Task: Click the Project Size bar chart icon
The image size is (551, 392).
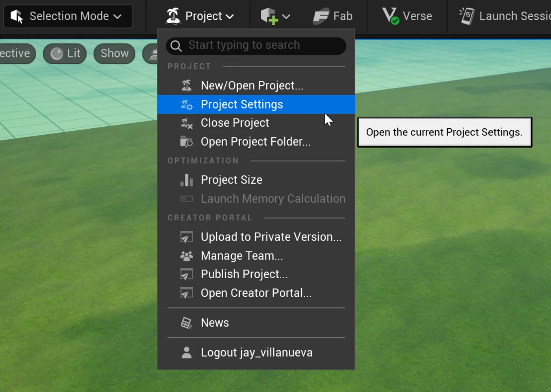Action: (x=187, y=180)
